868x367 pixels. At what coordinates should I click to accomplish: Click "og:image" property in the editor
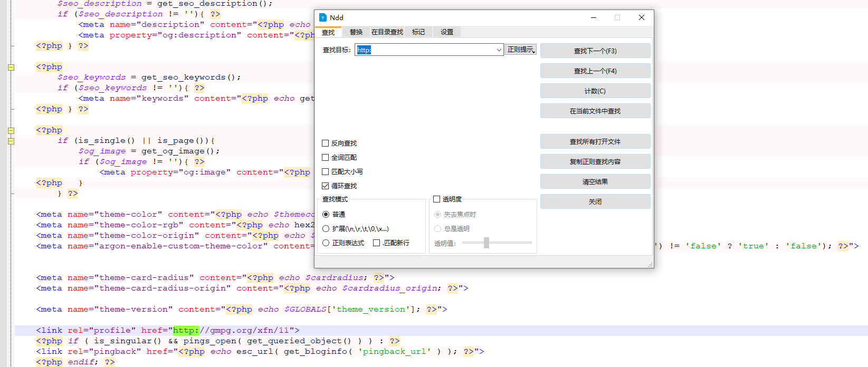[205, 172]
